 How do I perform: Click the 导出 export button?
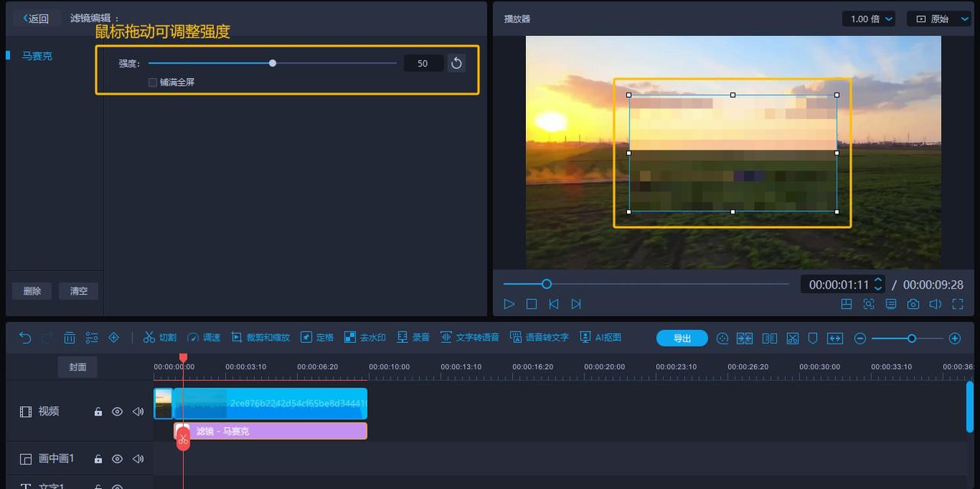[x=682, y=338]
